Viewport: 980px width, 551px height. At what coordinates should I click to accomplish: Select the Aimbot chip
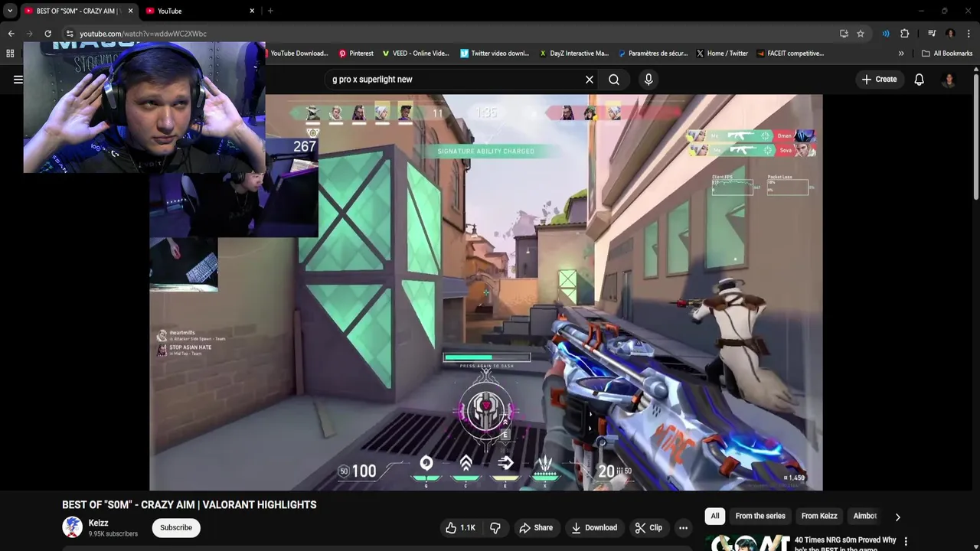pos(865,516)
